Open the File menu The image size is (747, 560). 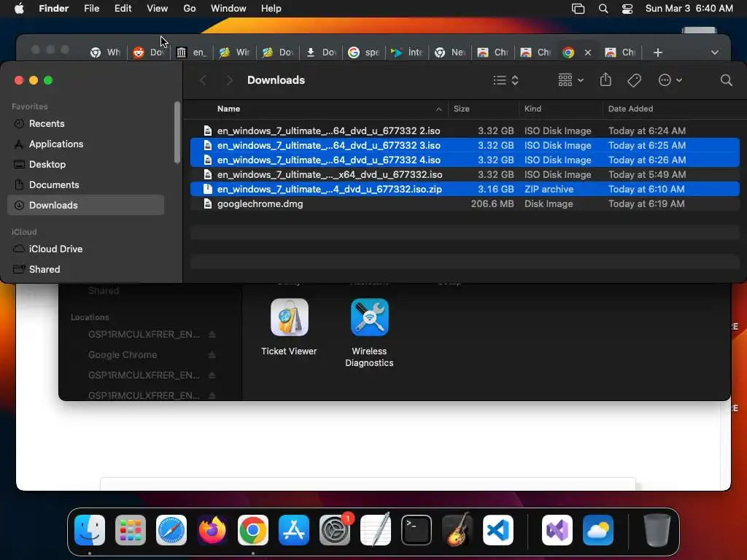pos(91,9)
